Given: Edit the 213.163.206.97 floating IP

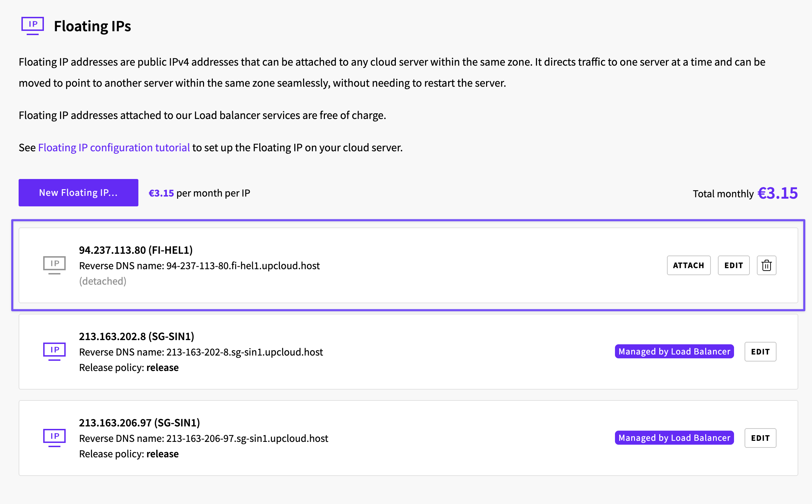Looking at the screenshot, I should (x=760, y=438).
